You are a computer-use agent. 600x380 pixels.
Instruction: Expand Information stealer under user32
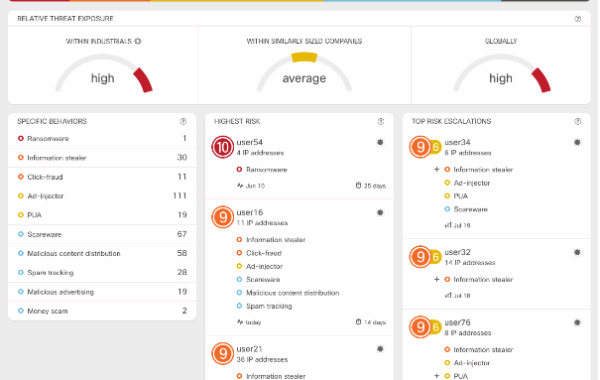[437, 279]
